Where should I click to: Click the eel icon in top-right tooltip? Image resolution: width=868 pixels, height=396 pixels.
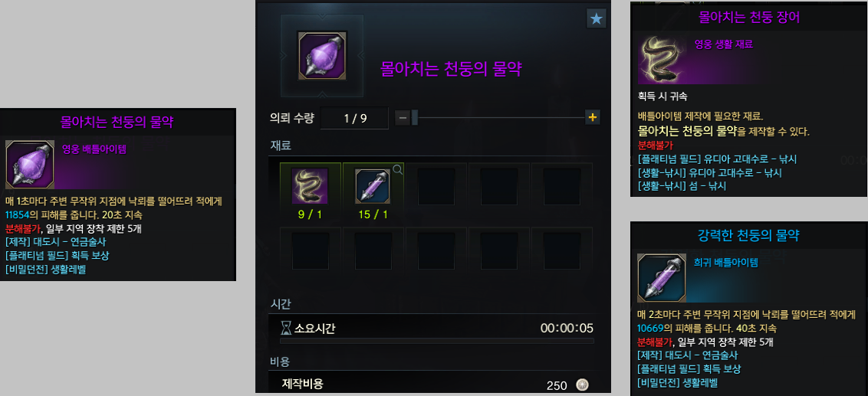point(663,60)
